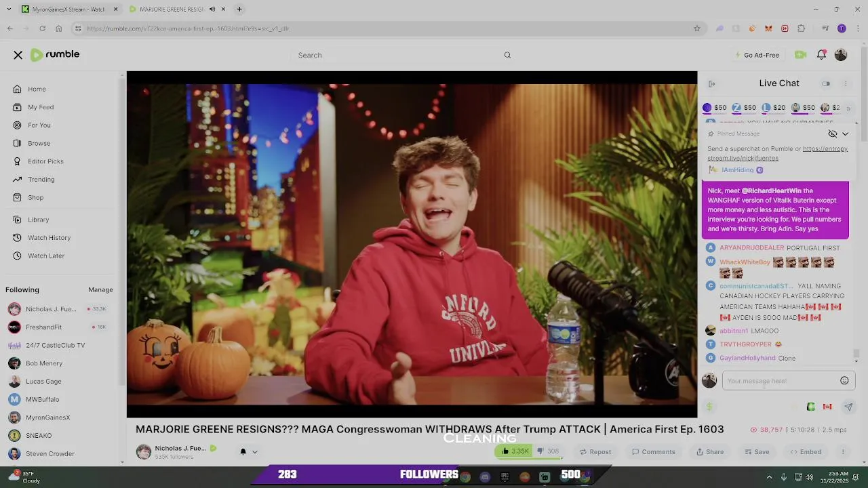Send chat message with arrow icon

click(848, 407)
